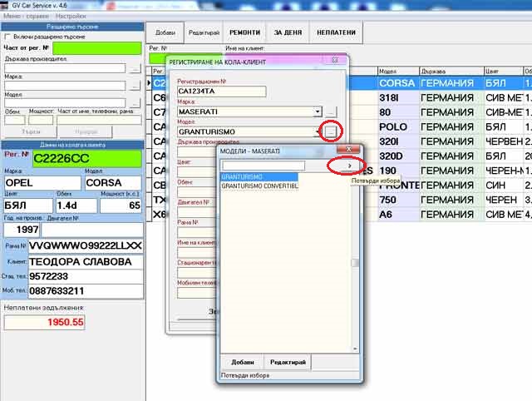Select the A6 model cell
The width and height of the screenshot is (532, 401).
398,215
